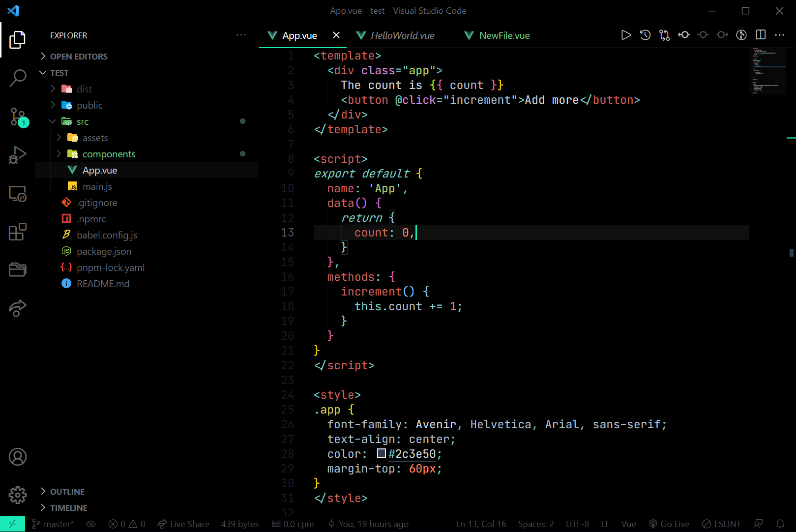The width and height of the screenshot is (796, 532).
Task: Go to next revision icon
Action: 722,35
